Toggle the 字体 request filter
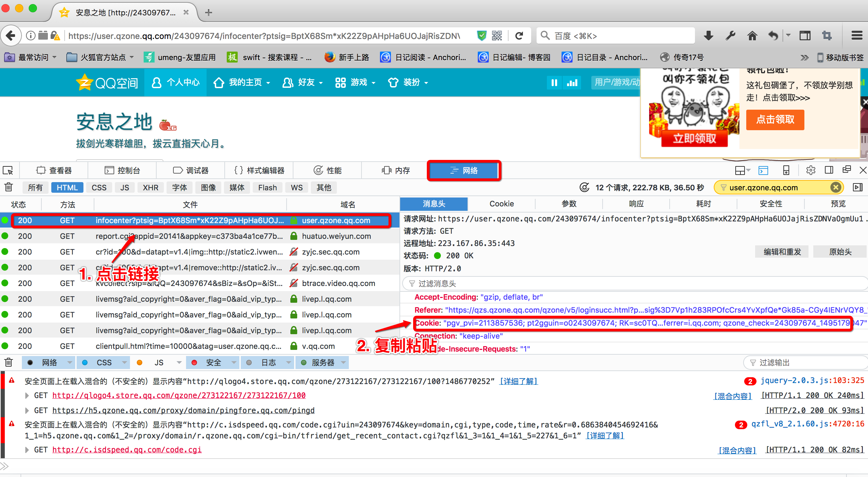868x477 pixels. (x=180, y=188)
